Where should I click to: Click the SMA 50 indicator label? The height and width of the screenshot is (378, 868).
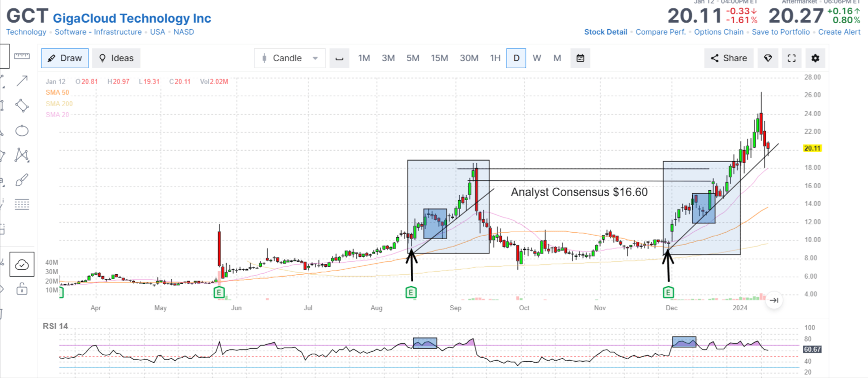tap(57, 92)
